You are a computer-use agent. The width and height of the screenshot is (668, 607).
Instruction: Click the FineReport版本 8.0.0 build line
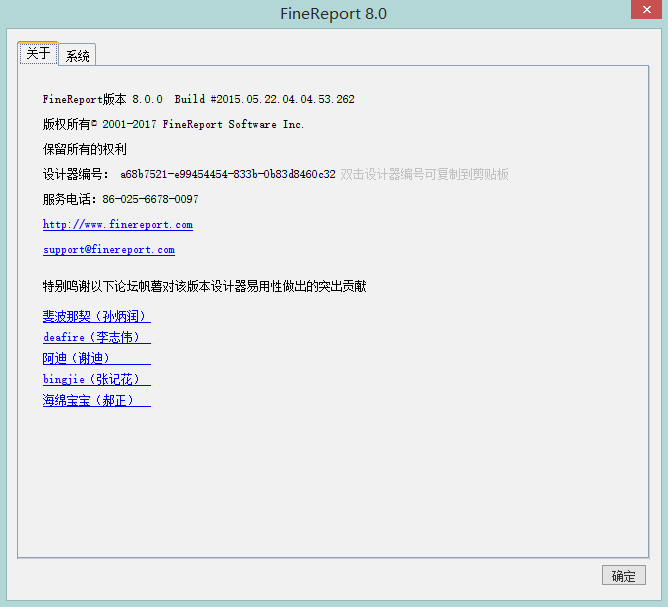199,99
